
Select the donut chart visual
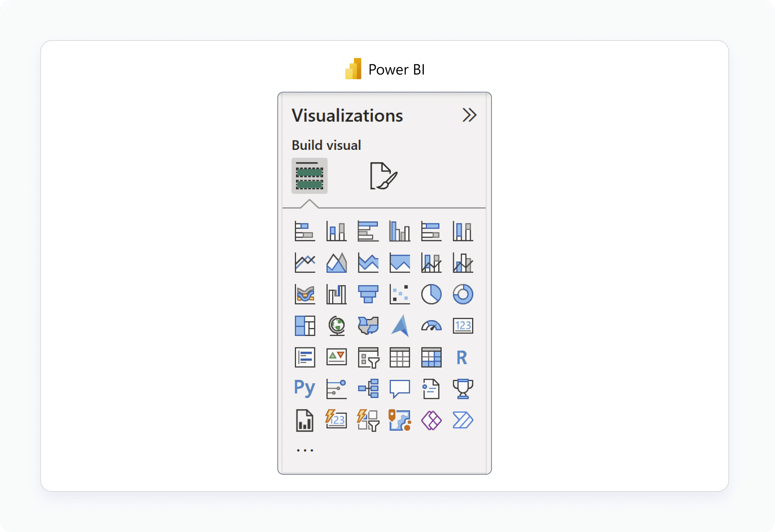(x=462, y=294)
